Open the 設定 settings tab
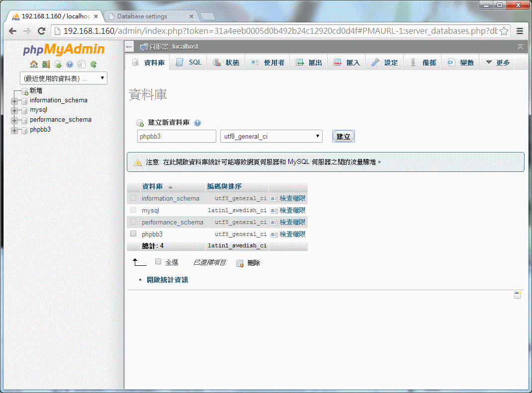 384,63
